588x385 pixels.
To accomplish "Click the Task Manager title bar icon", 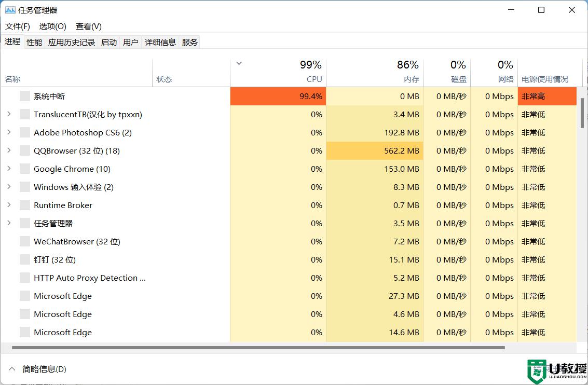I will (x=10, y=10).
